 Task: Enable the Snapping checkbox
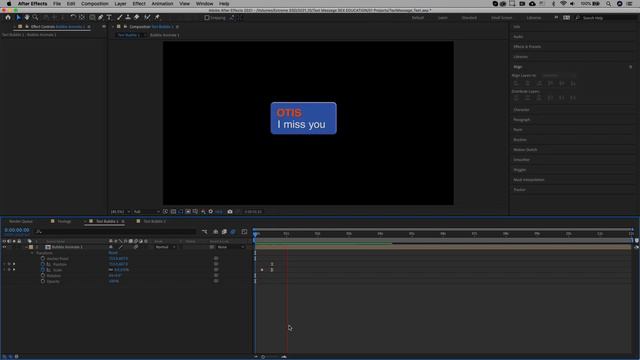point(207,18)
